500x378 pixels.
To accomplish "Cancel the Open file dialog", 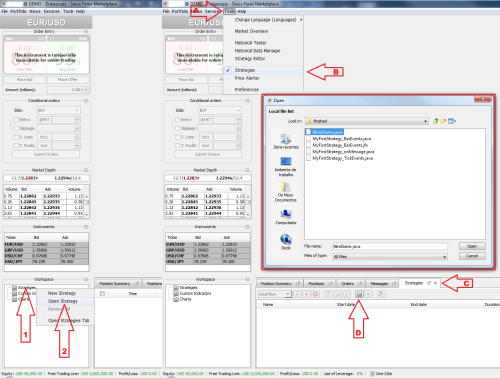I will [472, 256].
